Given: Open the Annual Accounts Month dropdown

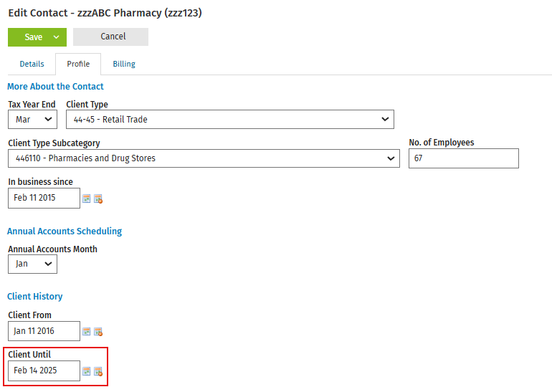Looking at the screenshot, I should pyautogui.click(x=32, y=264).
